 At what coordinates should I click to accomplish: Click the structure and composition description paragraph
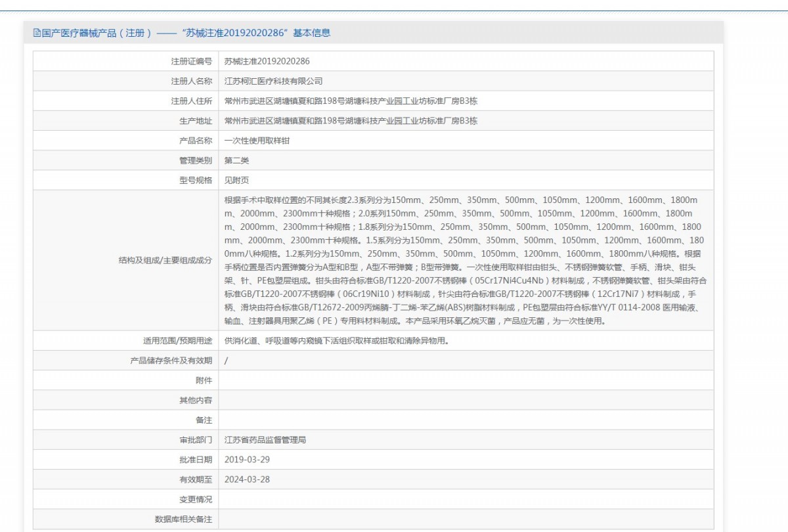pyautogui.click(x=466, y=260)
